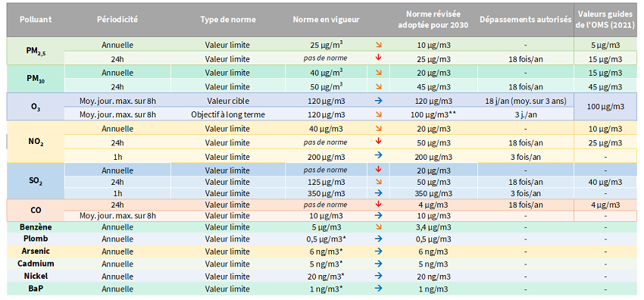Select the Dépassements autorisés column header
The height and width of the screenshot is (300, 644).
pos(525,20)
